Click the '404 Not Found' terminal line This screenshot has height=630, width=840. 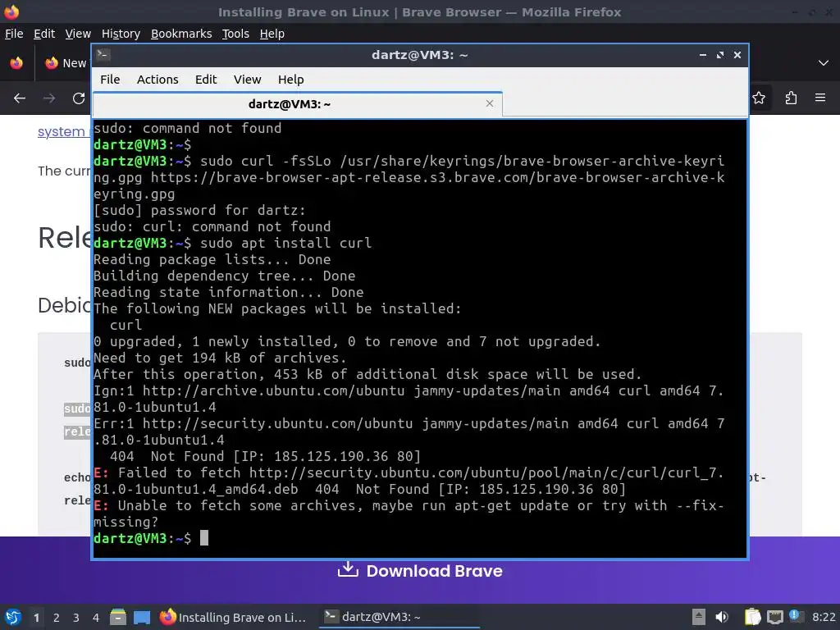tap(265, 456)
